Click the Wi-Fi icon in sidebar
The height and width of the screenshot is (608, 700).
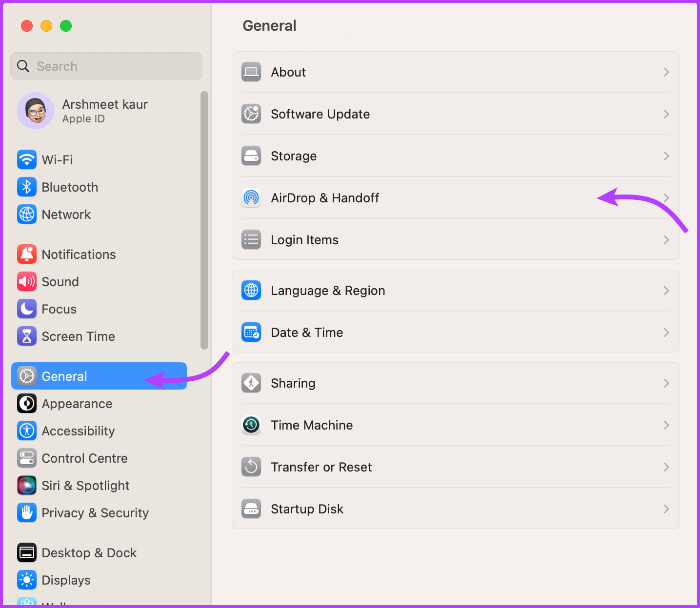(27, 159)
